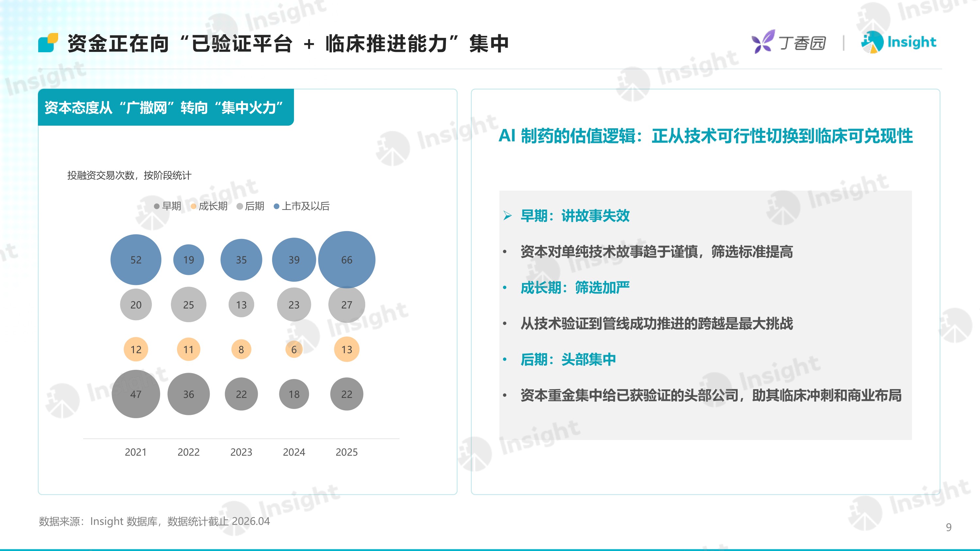Click the 2022 axis label

[x=189, y=452]
